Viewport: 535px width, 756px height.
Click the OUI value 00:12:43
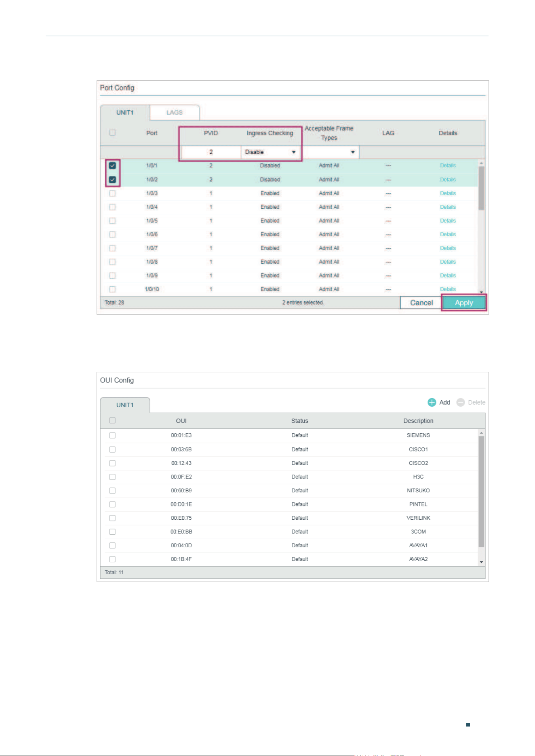tap(181, 463)
